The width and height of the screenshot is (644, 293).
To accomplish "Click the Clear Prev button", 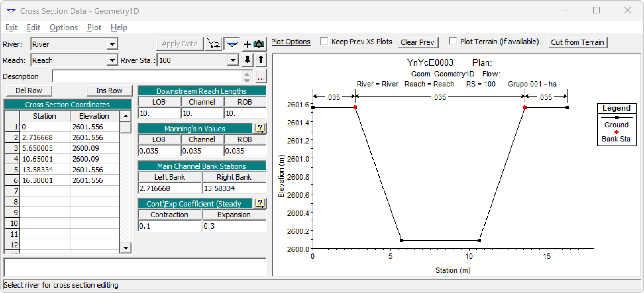I will [x=418, y=42].
